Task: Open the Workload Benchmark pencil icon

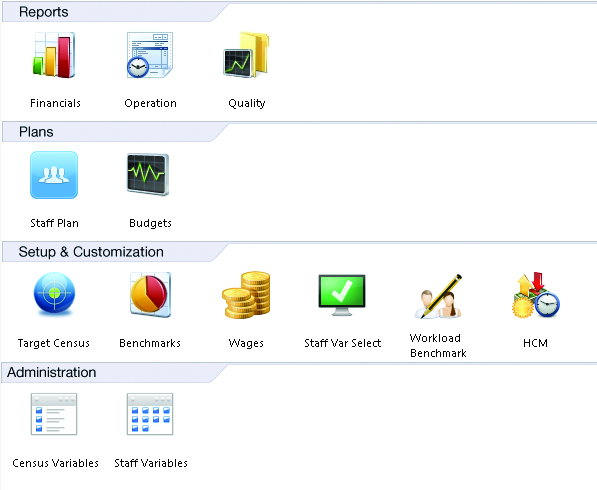Action: click(438, 296)
